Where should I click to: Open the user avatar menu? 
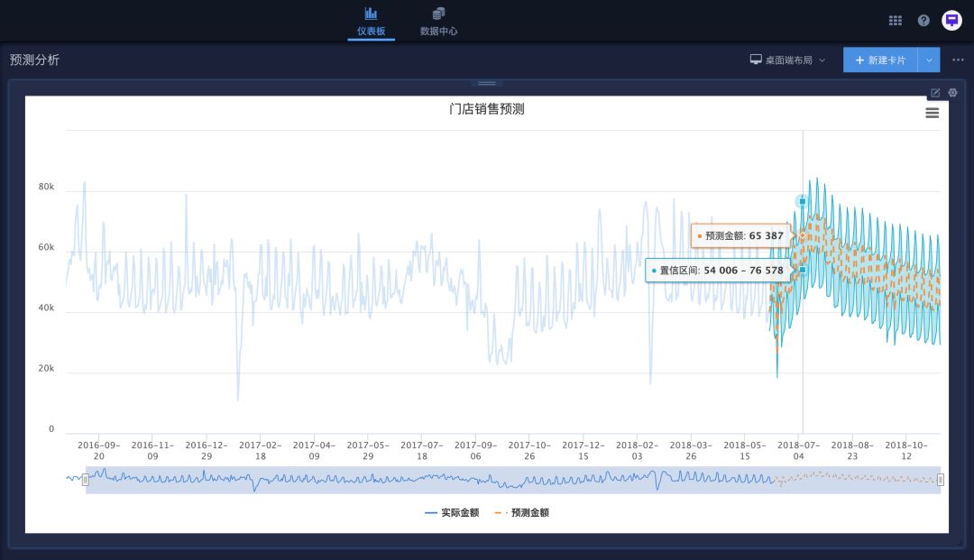tap(951, 21)
